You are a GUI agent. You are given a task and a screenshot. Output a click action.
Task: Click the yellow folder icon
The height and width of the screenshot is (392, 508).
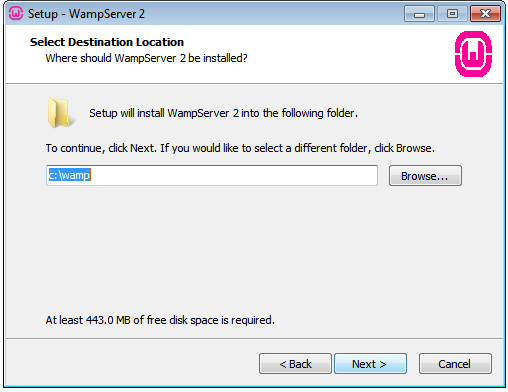pos(59,113)
